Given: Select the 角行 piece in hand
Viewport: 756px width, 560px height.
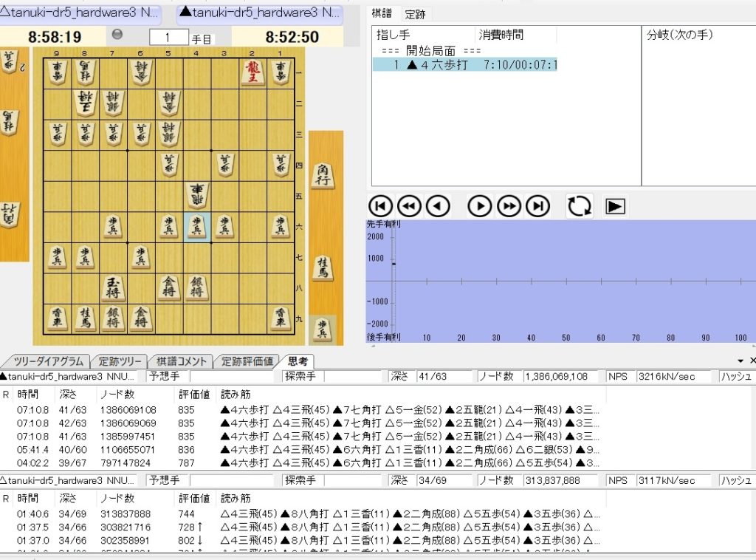Looking at the screenshot, I should pyautogui.click(x=323, y=175).
